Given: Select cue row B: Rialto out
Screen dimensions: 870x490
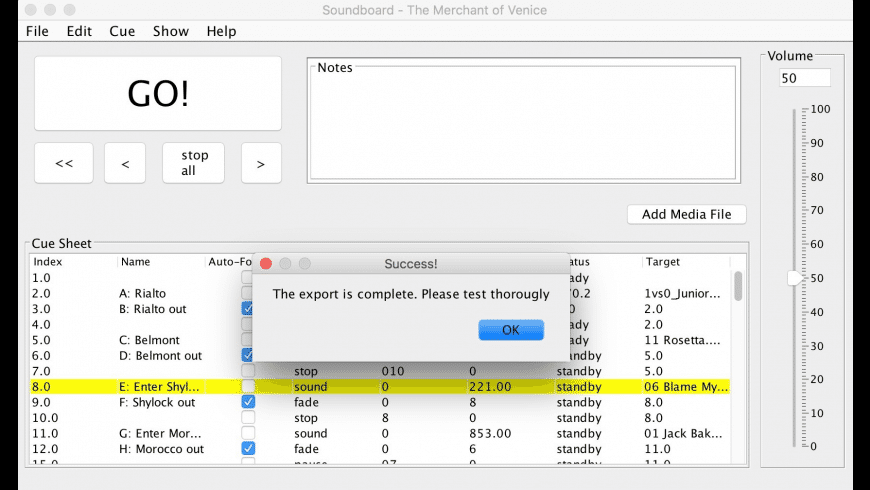Looking at the screenshot, I should tap(153, 309).
